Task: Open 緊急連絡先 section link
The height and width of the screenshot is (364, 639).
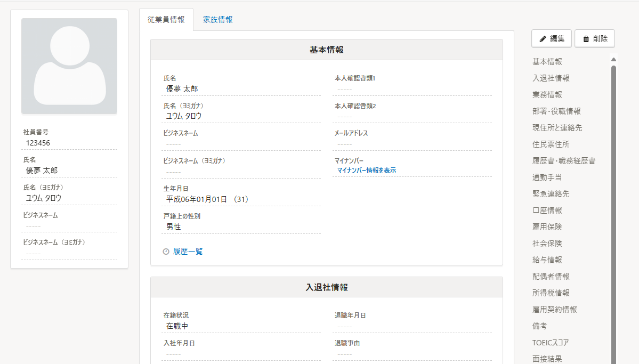Action: coord(551,193)
